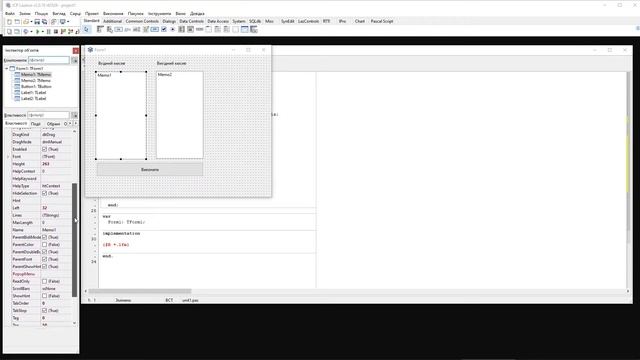Toggle the ParentFont property checkbox

[44, 259]
